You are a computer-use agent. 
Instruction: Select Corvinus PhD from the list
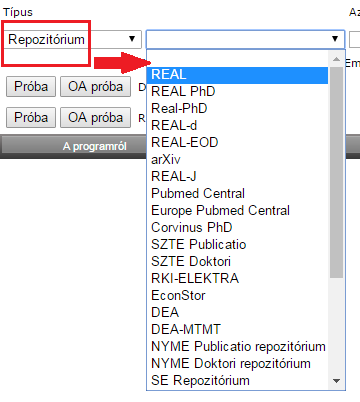(x=237, y=227)
